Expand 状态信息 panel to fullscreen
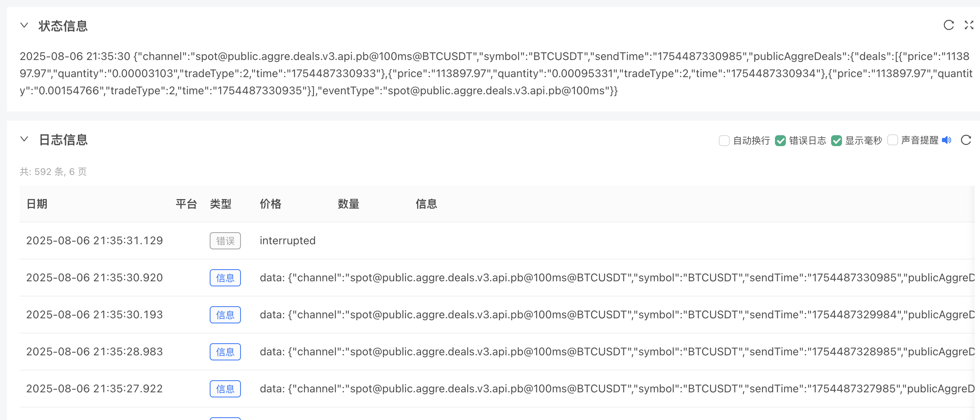Image resolution: width=980 pixels, height=420 pixels. point(969,25)
